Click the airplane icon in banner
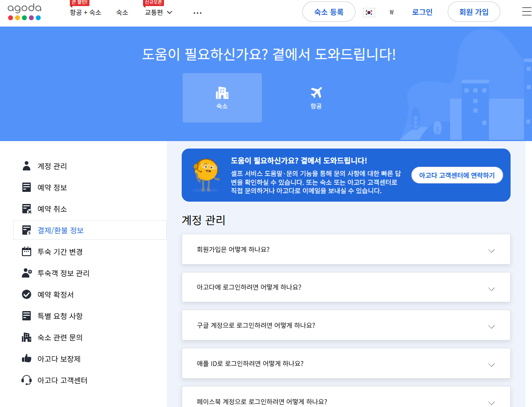The image size is (532, 407). [316, 92]
